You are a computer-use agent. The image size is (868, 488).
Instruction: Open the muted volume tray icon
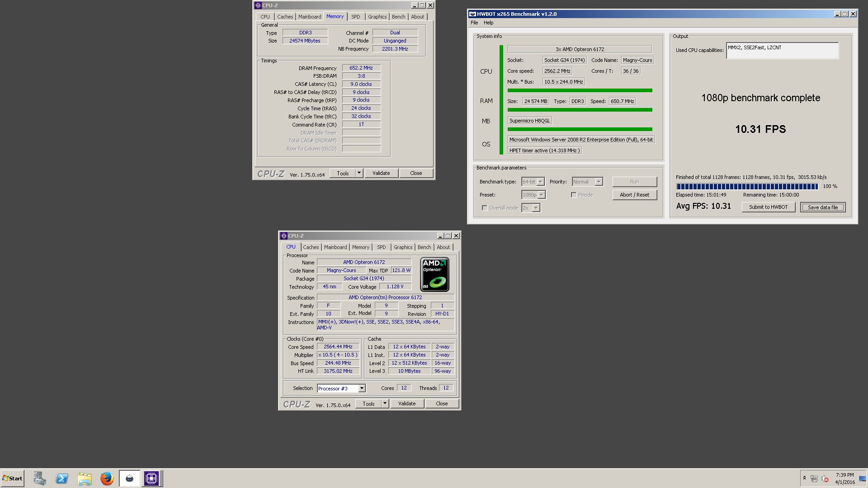pos(825,479)
